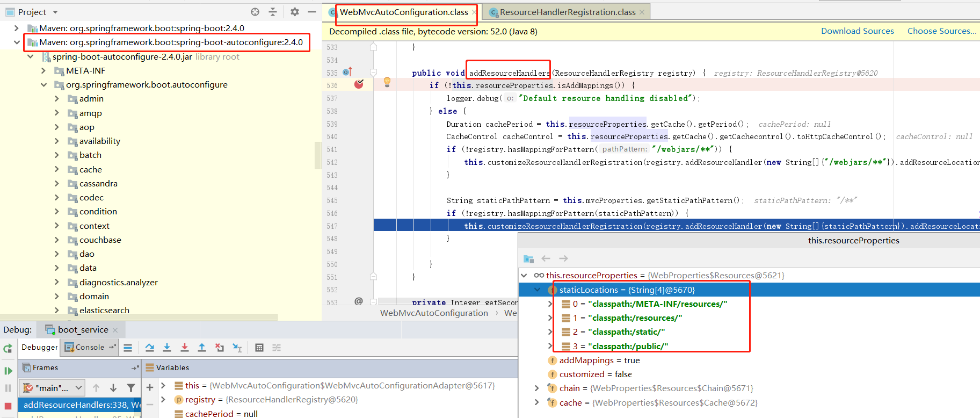The width and height of the screenshot is (980, 418).
Task: Click Drop Frame icon
Action: click(220, 348)
